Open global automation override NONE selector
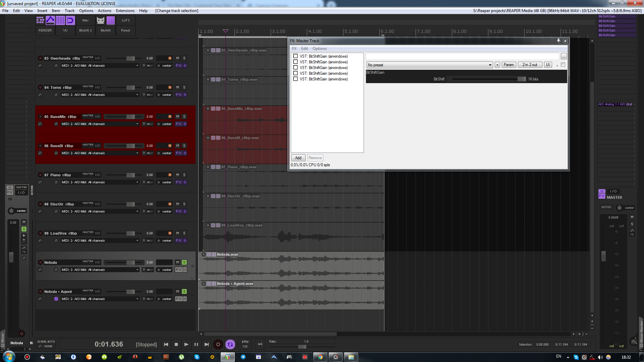This screenshot has width=644, height=362. pos(45,346)
